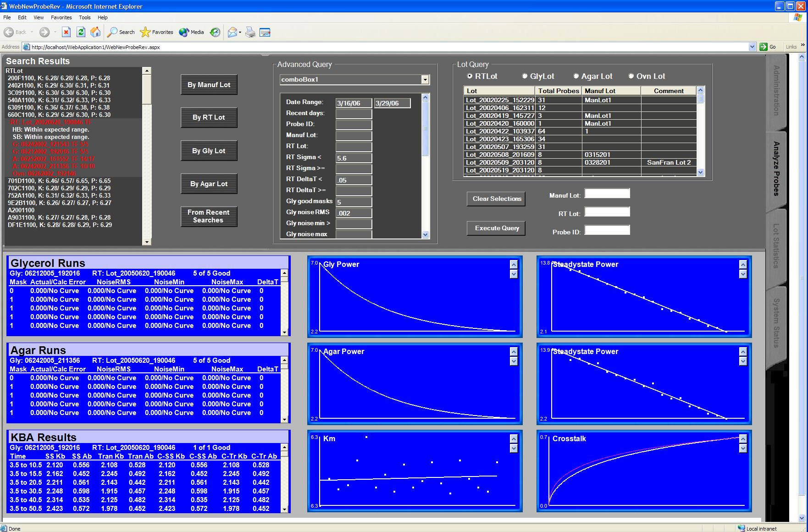This screenshot has height=532, width=808.
Task: Select the Agar Lot radio button
Action: coord(576,76)
